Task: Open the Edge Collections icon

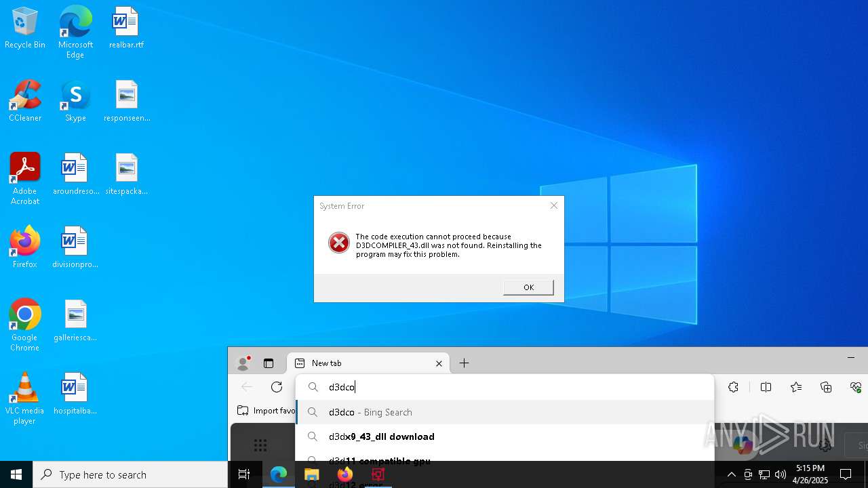Action: point(826,387)
